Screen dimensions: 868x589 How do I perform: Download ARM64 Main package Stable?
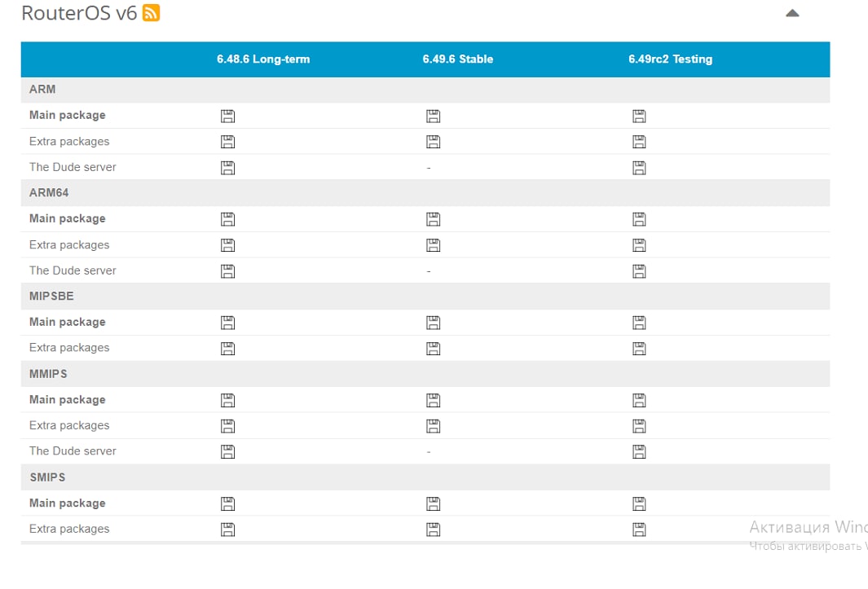(434, 219)
